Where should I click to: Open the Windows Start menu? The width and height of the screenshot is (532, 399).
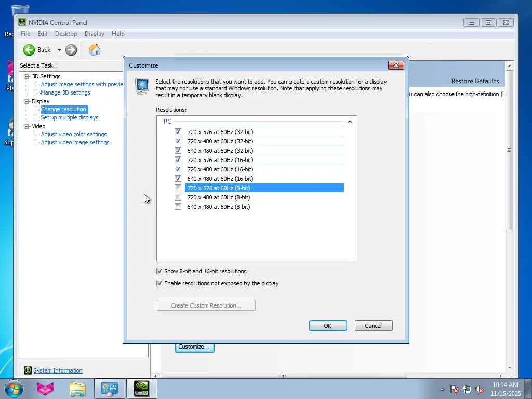click(14, 389)
